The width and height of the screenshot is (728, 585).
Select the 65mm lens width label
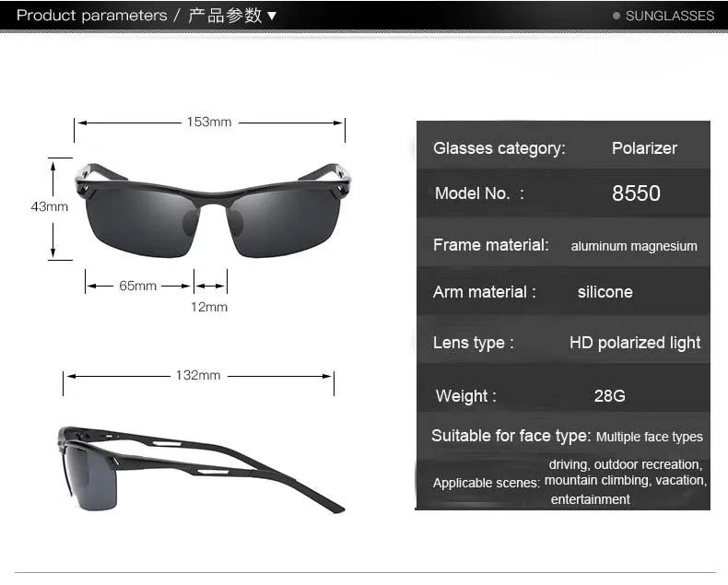pyautogui.click(x=137, y=286)
